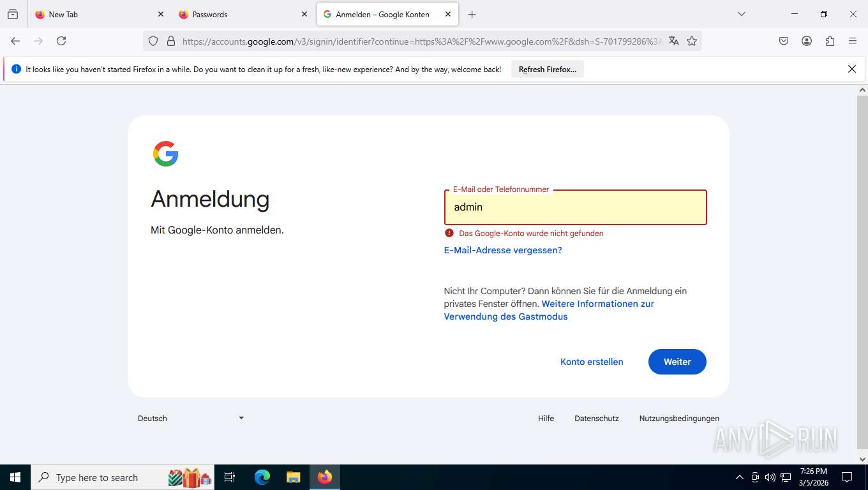Open File Explorer from the taskbar
Screen dimensions: 868x490
[293, 477]
